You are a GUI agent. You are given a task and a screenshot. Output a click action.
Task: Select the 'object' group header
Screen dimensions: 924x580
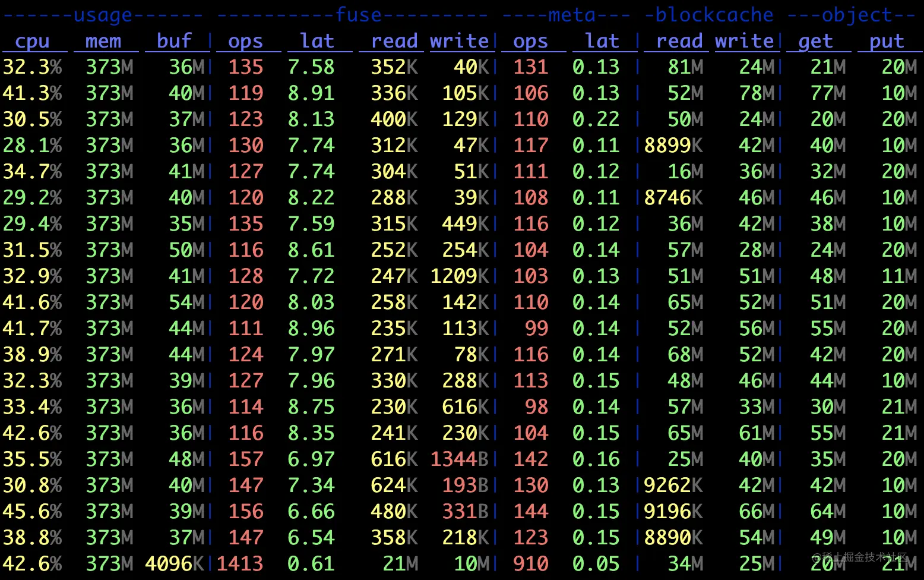[x=852, y=15]
